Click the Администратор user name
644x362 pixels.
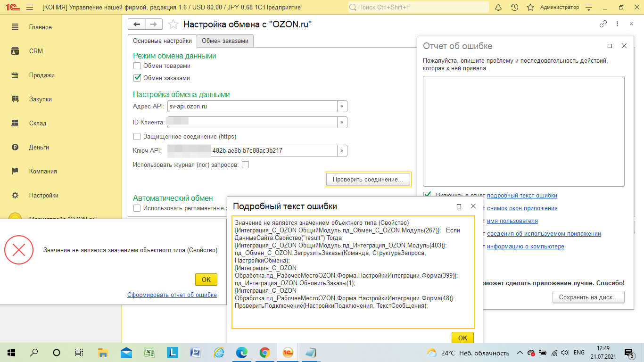pyautogui.click(x=560, y=8)
